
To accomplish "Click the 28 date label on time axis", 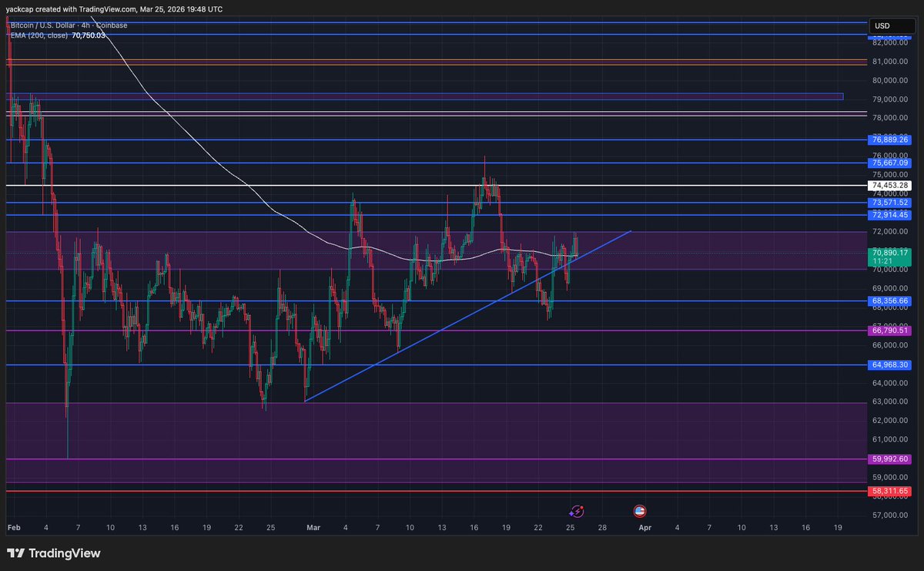I will coord(602,528).
